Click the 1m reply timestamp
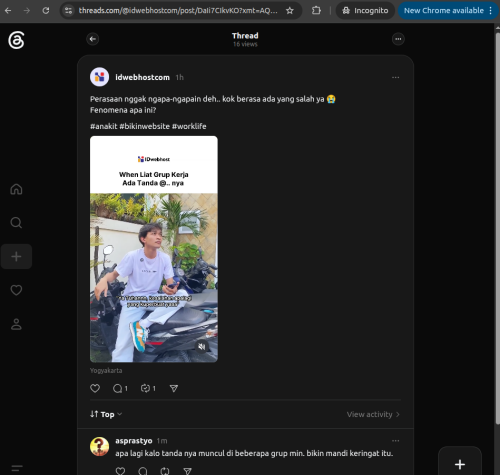The image size is (500, 475). coord(162,441)
